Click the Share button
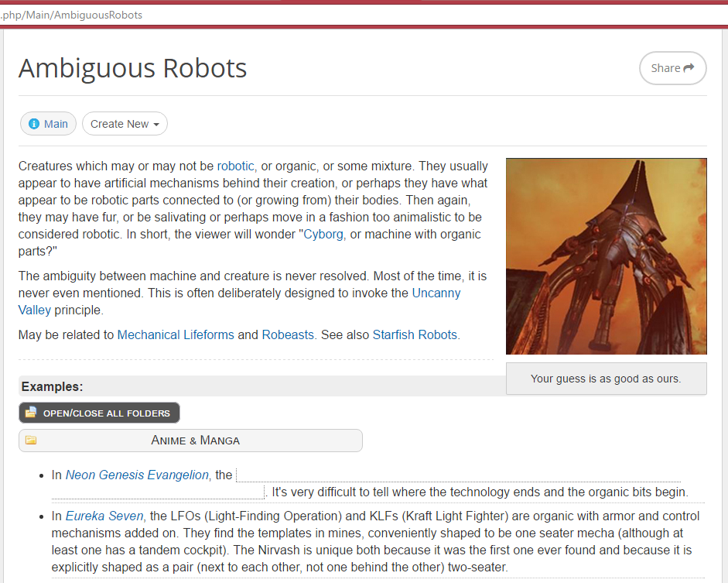 (x=673, y=68)
